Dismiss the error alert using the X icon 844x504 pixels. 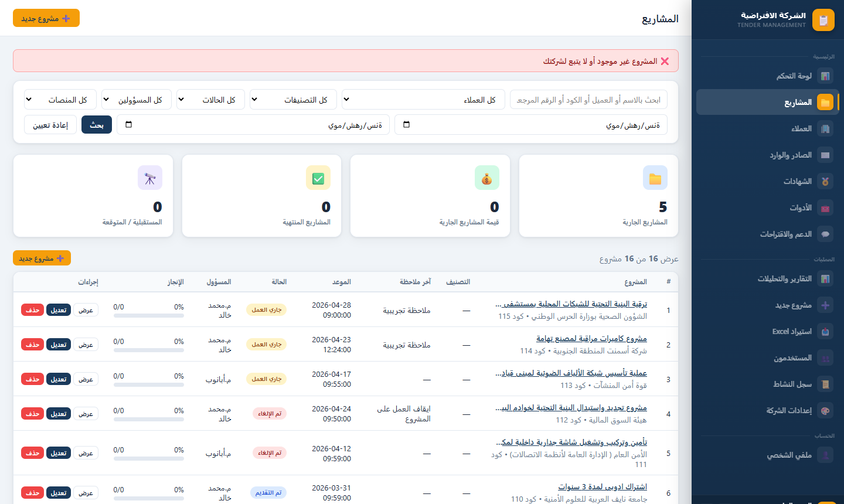tap(665, 61)
